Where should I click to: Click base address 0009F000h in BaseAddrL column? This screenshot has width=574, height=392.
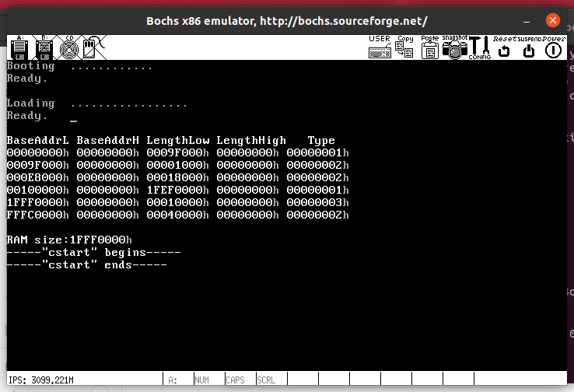(x=37, y=165)
